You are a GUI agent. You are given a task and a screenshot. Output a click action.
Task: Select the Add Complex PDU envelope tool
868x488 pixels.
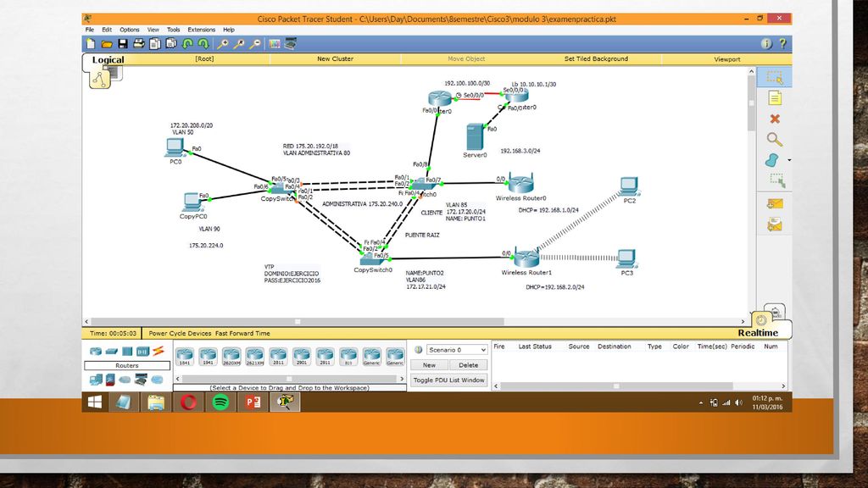pyautogui.click(x=775, y=225)
